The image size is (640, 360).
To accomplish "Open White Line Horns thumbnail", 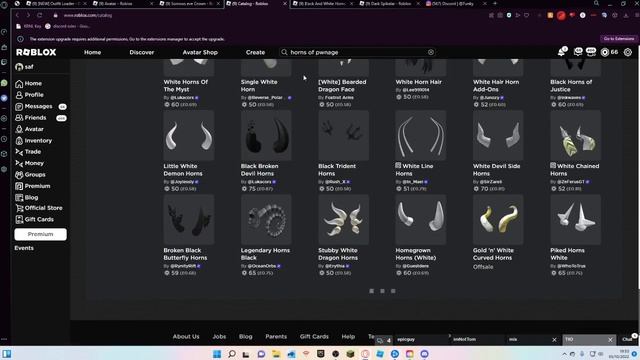I will click(x=421, y=136).
